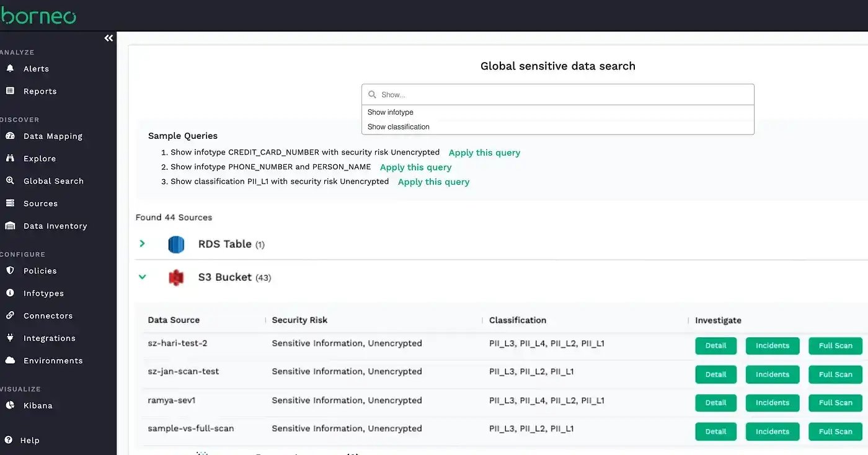Click the Classification column header
The height and width of the screenshot is (455, 868).
pos(518,320)
